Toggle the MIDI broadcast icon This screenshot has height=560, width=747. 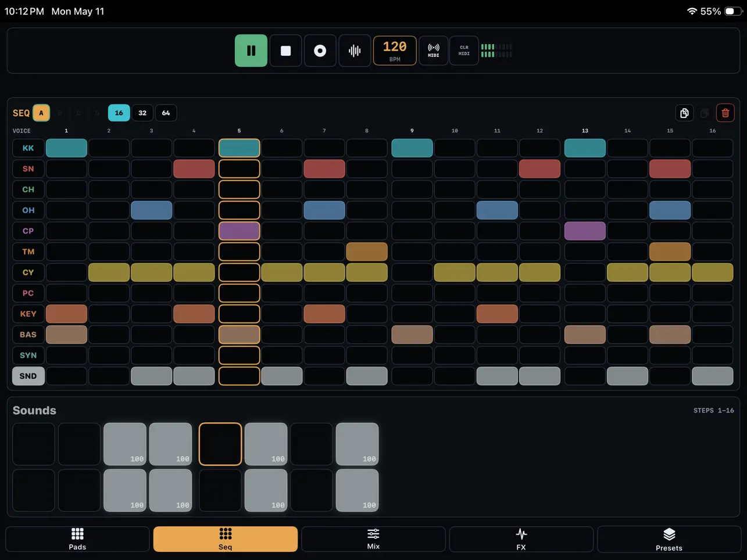coord(434,51)
